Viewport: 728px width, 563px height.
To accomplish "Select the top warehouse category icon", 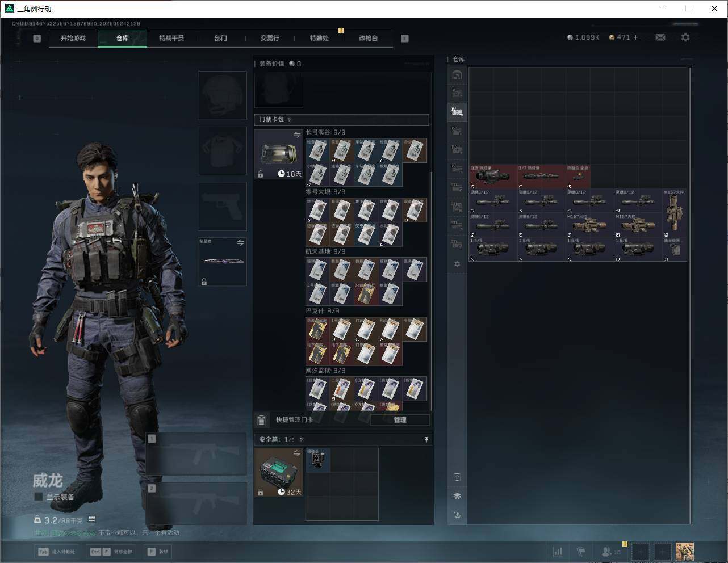I will [457, 75].
